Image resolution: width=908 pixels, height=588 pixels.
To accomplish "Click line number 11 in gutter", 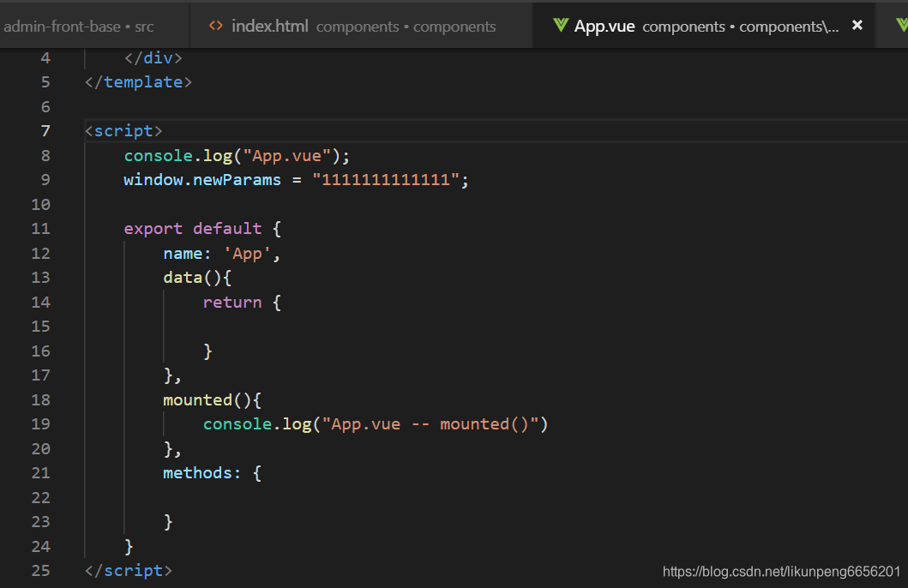I will [x=40, y=229].
